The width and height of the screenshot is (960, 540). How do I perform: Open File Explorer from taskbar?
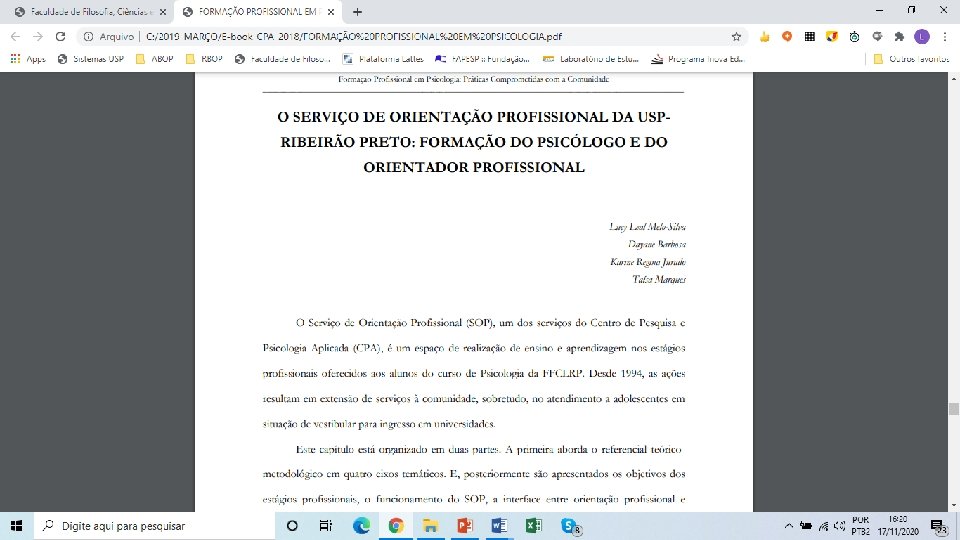(x=430, y=526)
